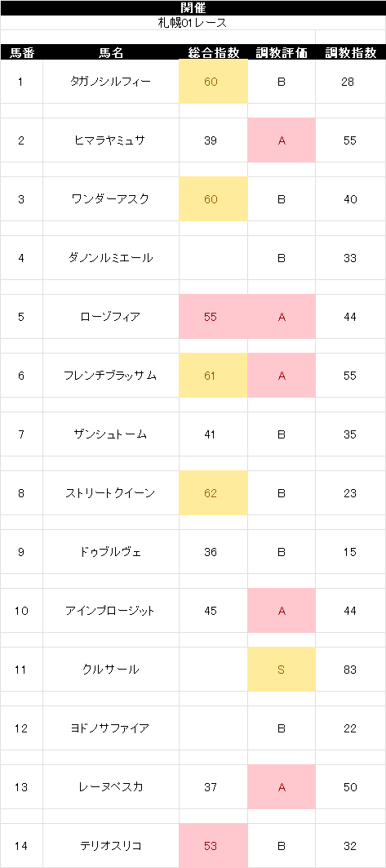Click the 馬名 column header

click(x=111, y=53)
